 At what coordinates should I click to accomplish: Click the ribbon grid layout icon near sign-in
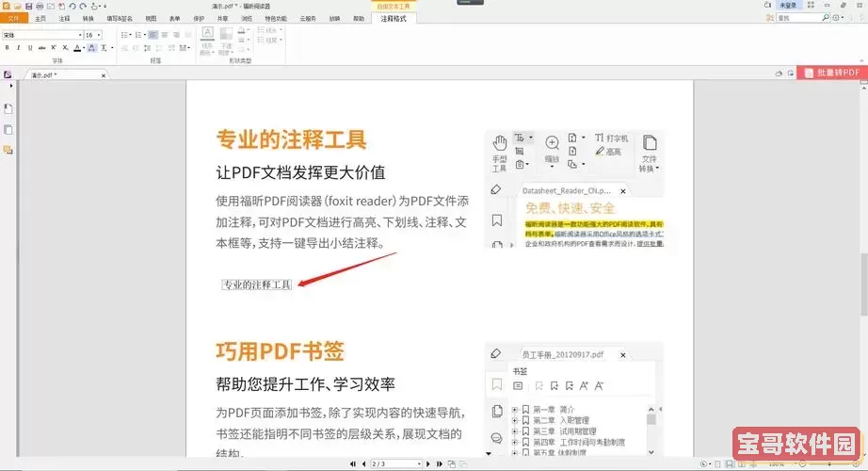tap(811, 5)
